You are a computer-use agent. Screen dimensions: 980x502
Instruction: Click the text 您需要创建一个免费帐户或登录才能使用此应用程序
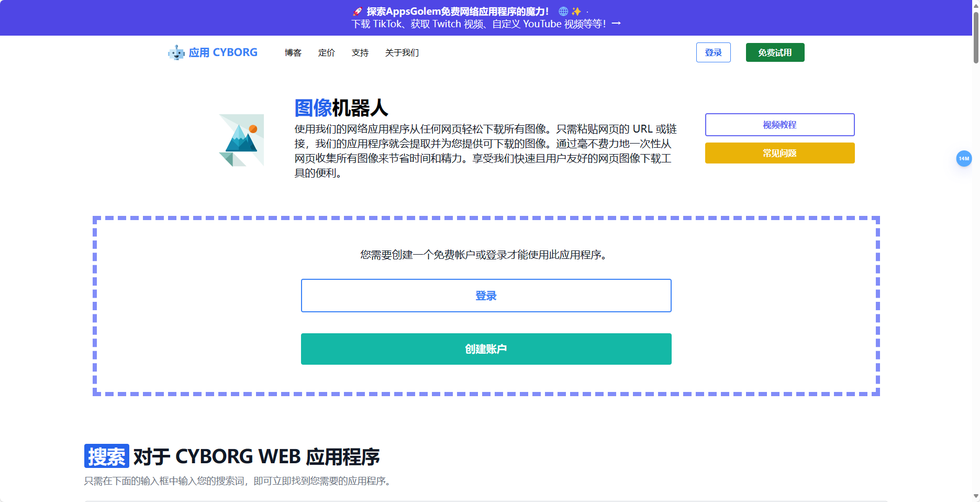tap(484, 255)
